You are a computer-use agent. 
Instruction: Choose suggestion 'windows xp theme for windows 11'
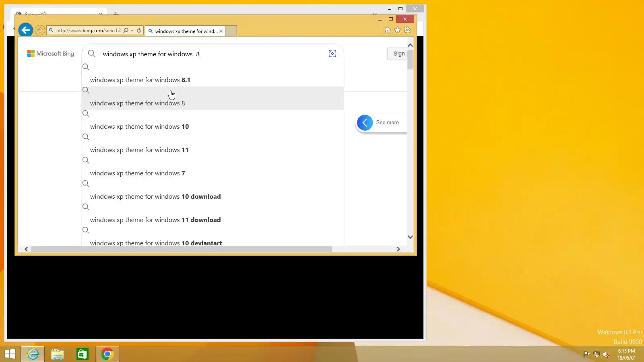213,145
